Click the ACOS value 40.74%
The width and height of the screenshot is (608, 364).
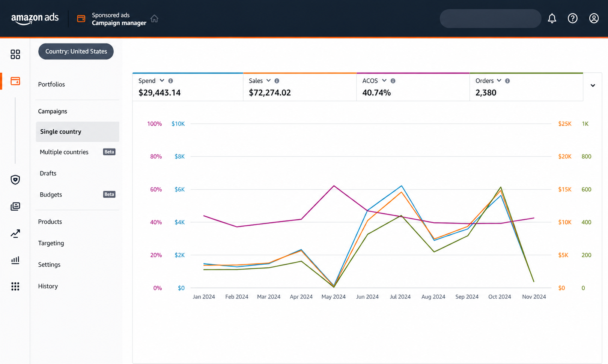pyautogui.click(x=376, y=93)
